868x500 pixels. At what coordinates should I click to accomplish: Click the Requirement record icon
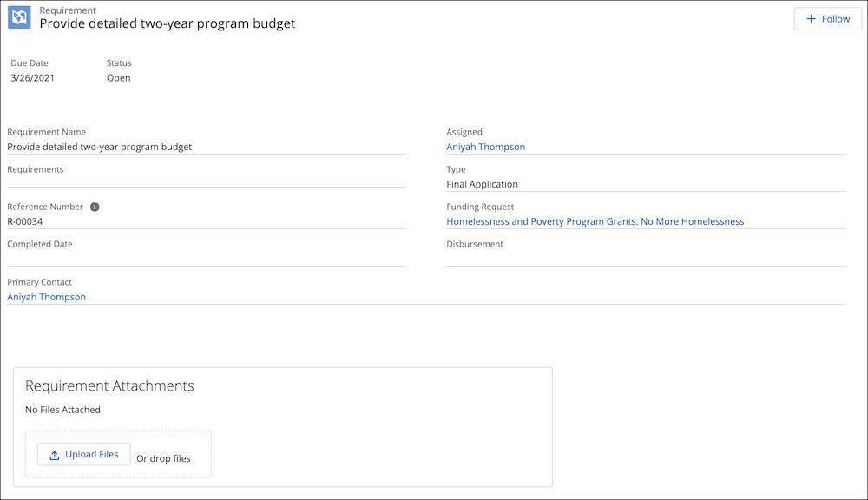(19, 17)
